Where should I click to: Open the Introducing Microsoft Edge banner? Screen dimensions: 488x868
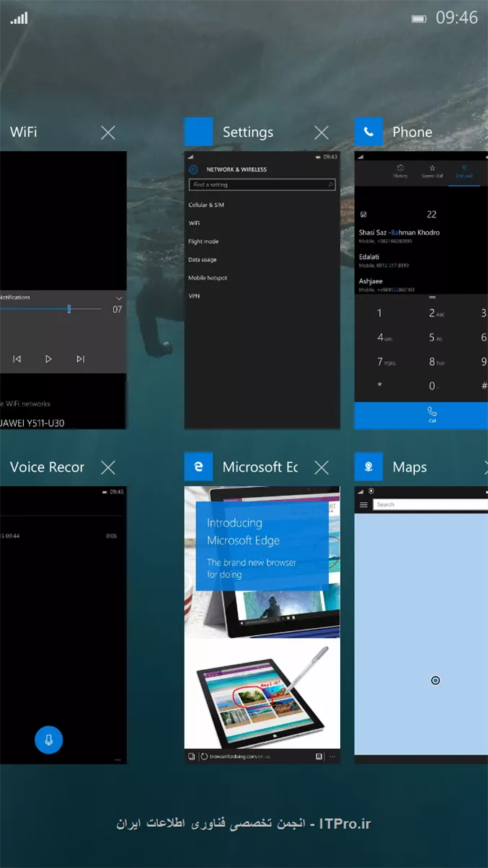pyautogui.click(x=262, y=546)
